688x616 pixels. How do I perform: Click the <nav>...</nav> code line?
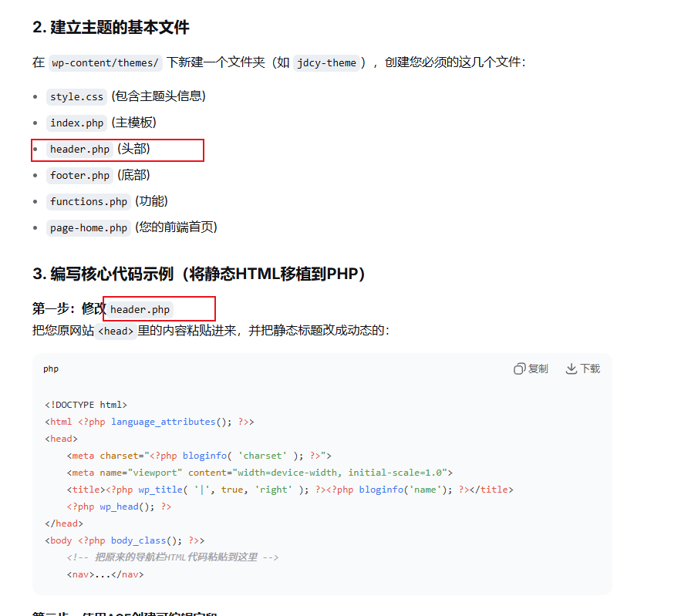pos(106,574)
